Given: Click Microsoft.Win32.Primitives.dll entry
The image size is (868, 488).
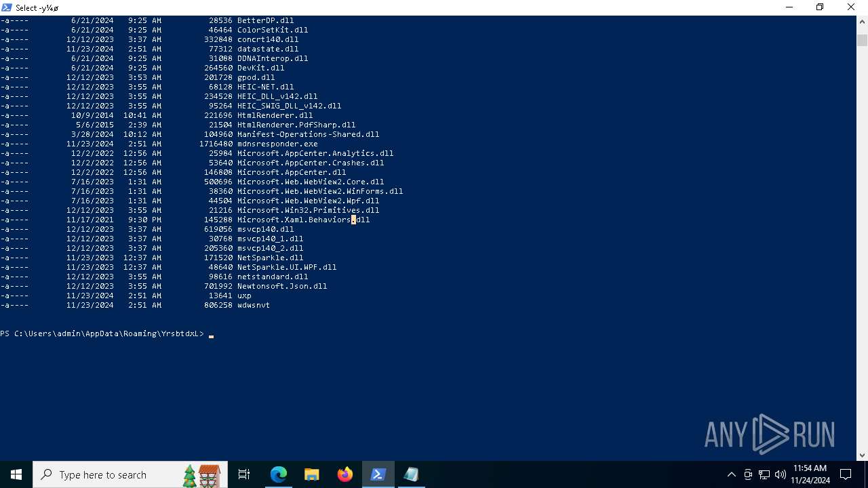Looking at the screenshot, I should pyautogui.click(x=308, y=210).
